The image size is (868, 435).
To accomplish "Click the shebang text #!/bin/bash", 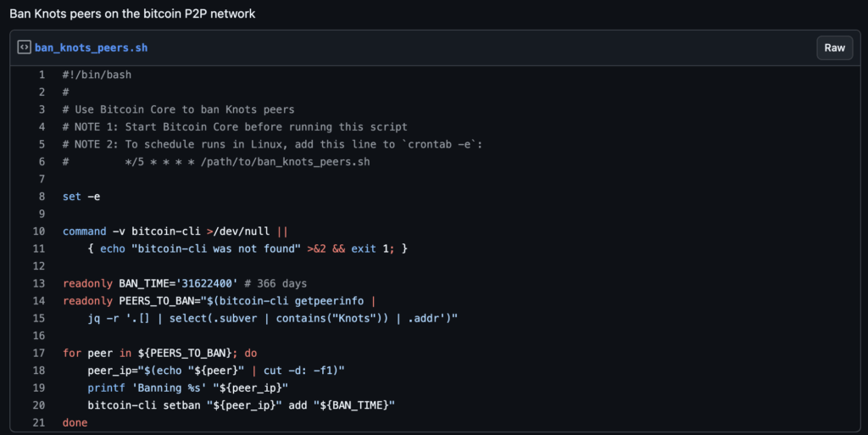I will click(97, 75).
